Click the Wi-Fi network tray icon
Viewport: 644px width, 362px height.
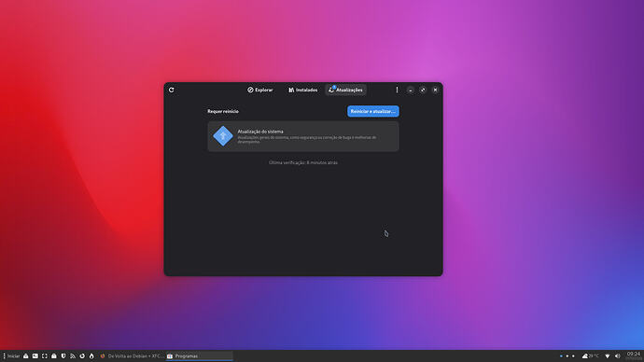[608, 355]
